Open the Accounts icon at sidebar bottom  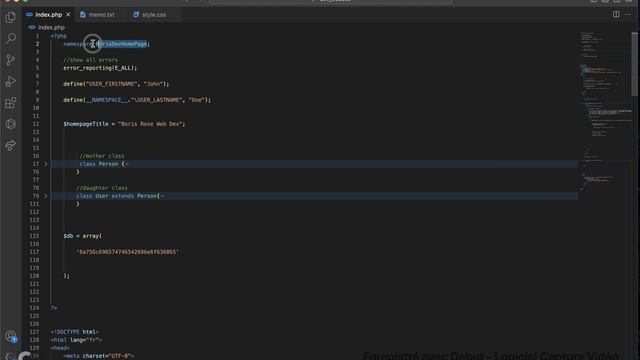(x=11, y=336)
